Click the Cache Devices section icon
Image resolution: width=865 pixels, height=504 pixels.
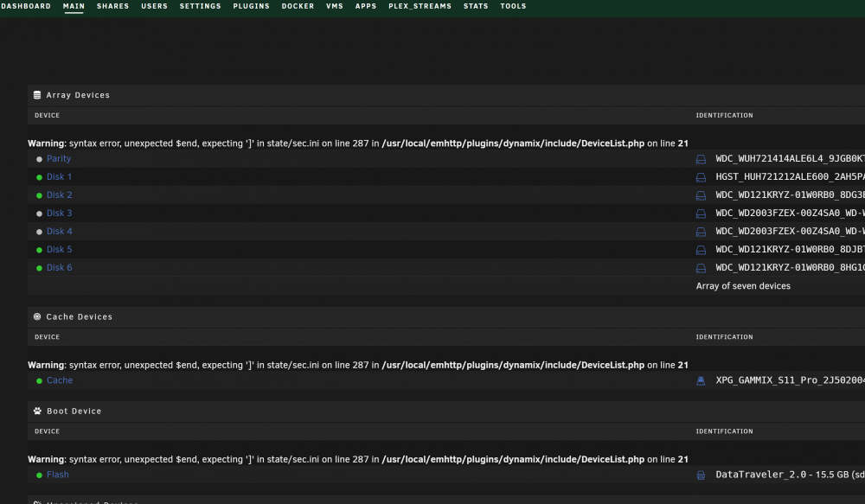click(x=37, y=316)
